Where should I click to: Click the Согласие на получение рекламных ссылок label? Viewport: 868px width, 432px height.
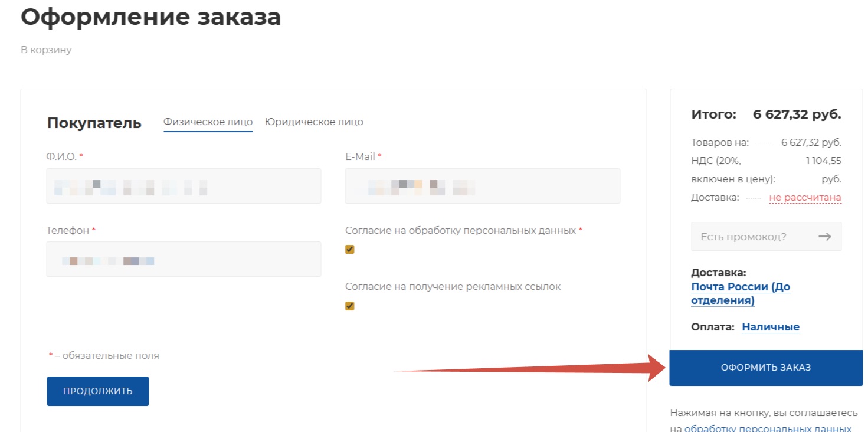[453, 287]
